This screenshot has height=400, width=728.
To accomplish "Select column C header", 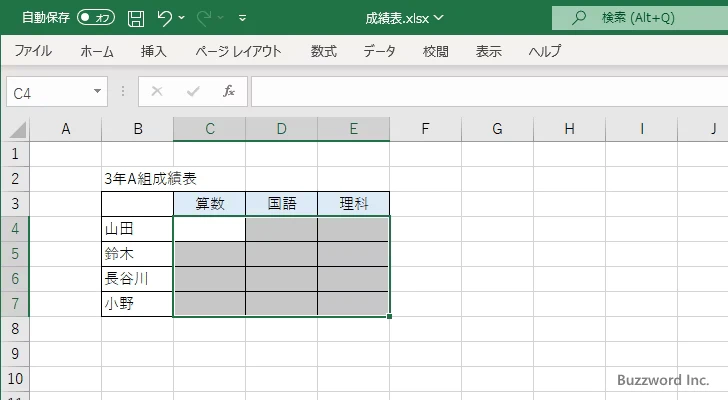I will point(209,129).
